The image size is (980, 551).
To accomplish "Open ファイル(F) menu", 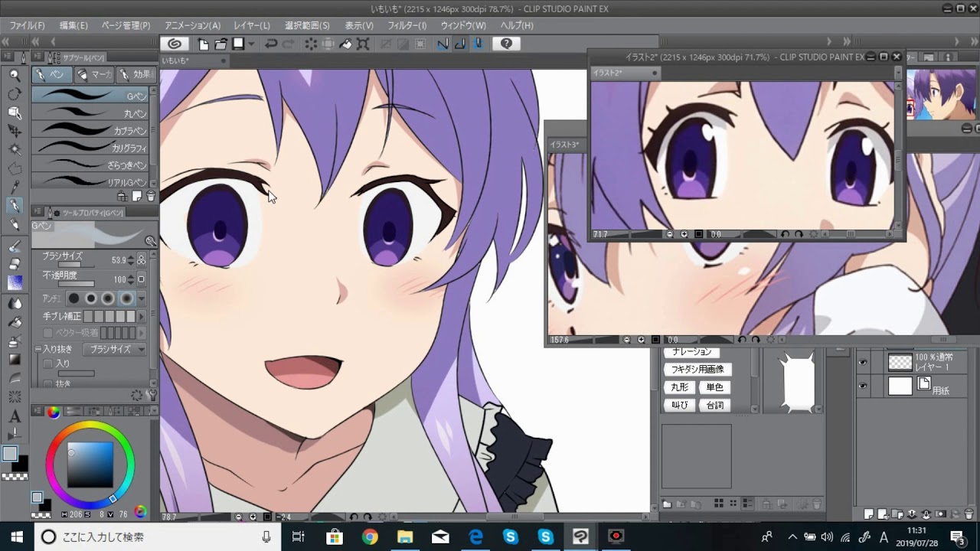I will click(x=27, y=25).
